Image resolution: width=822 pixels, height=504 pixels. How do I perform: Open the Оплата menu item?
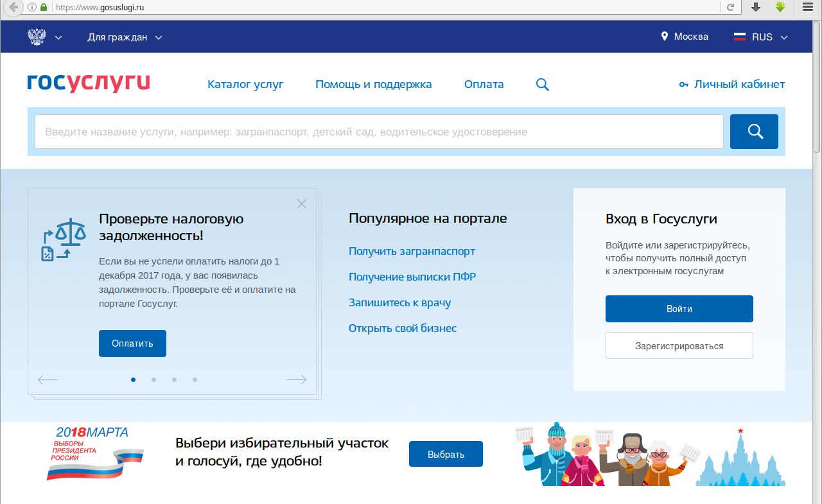click(x=484, y=84)
